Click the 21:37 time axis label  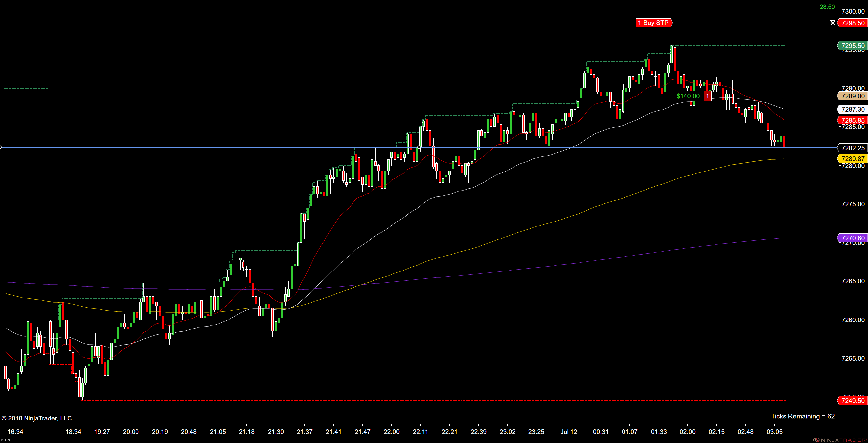(x=304, y=432)
